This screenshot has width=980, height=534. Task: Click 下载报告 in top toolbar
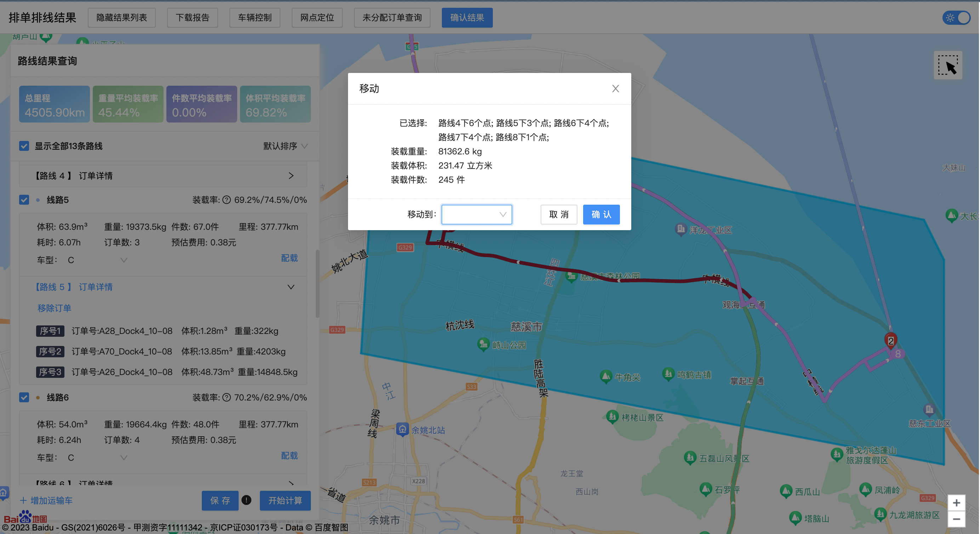click(193, 18)
